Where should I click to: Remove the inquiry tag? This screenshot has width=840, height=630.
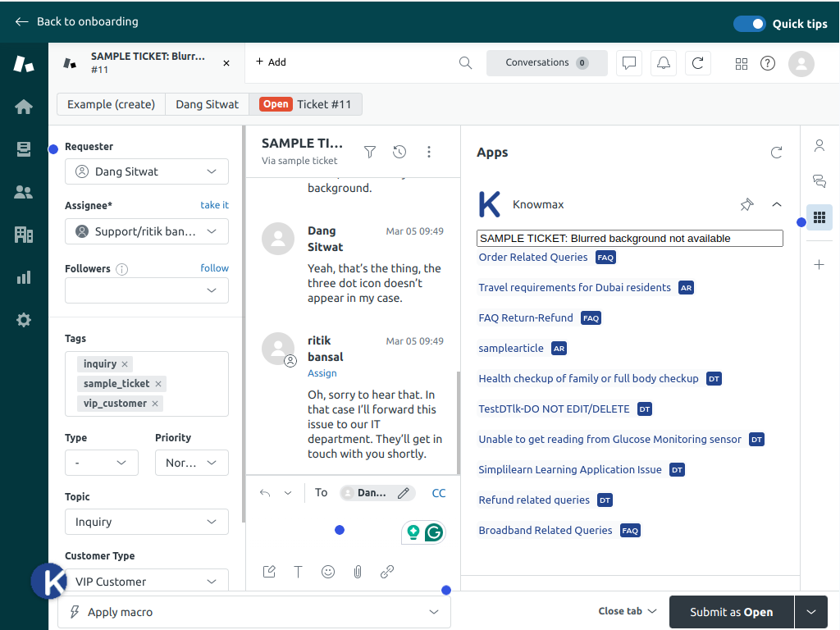125,364
